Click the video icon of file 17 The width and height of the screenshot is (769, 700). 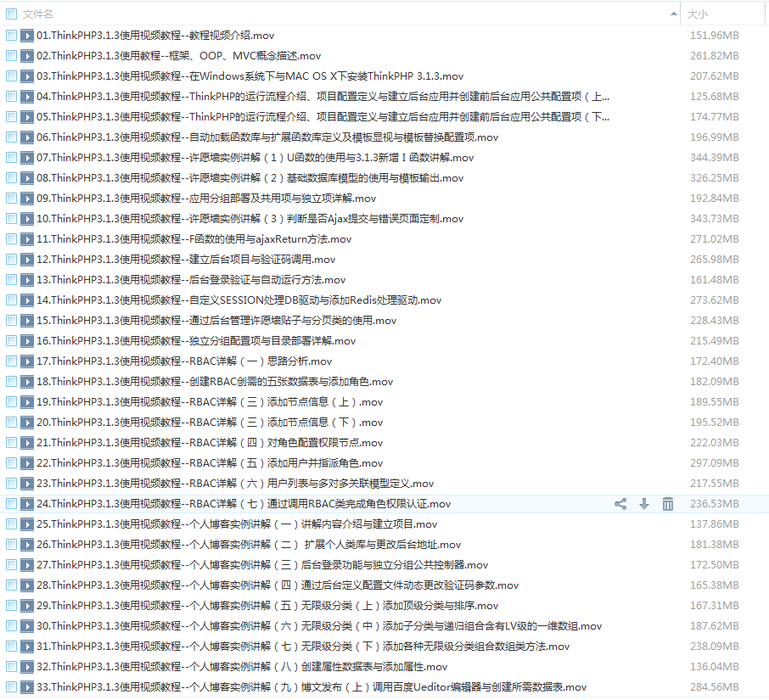27,361
